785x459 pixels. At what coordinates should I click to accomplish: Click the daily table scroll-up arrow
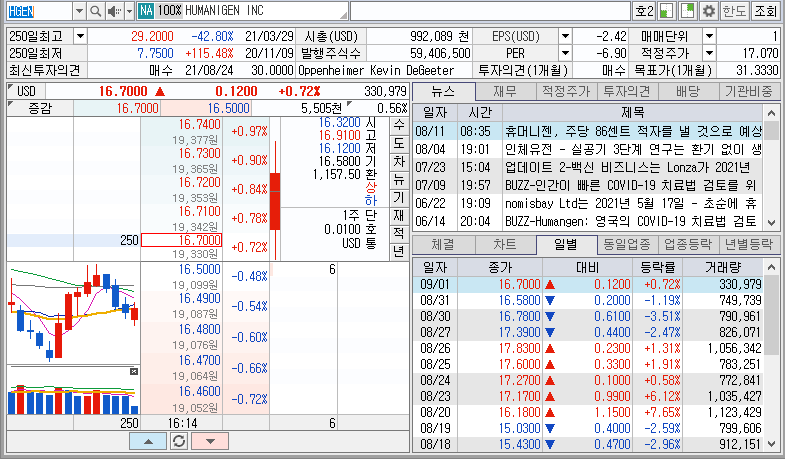click(771, 267)
